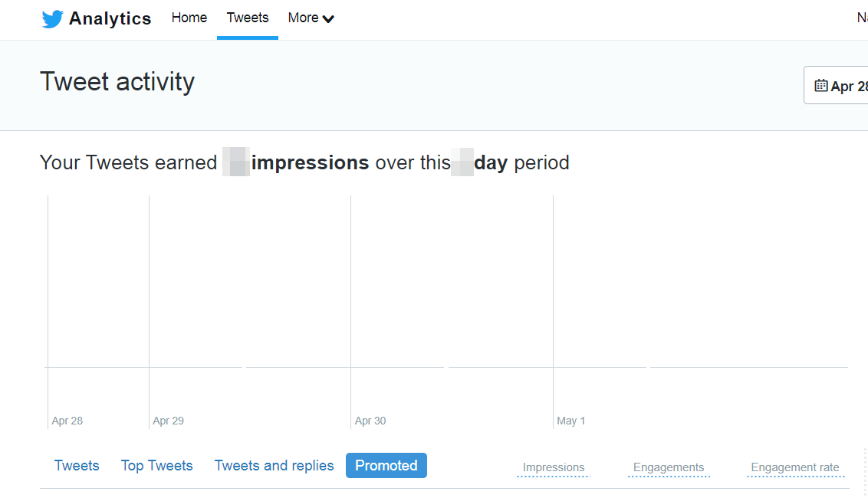Expand the More navigation menu
868x498 pixels.
tap(302, 18)
